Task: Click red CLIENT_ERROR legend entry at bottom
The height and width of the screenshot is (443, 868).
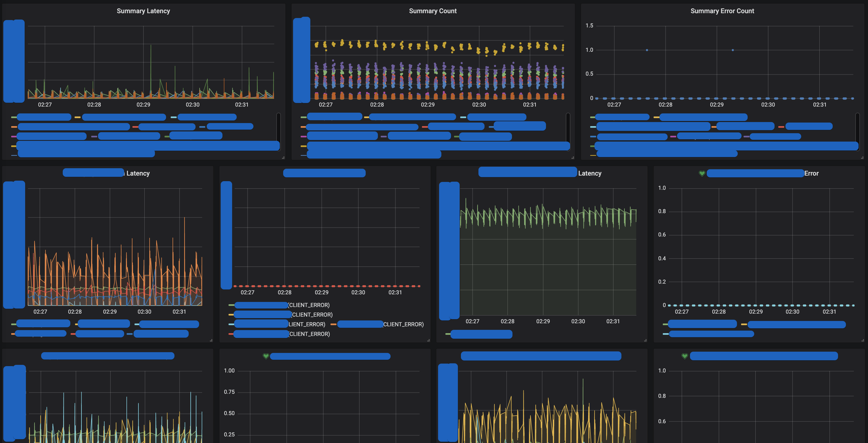Action: [309, 334]
